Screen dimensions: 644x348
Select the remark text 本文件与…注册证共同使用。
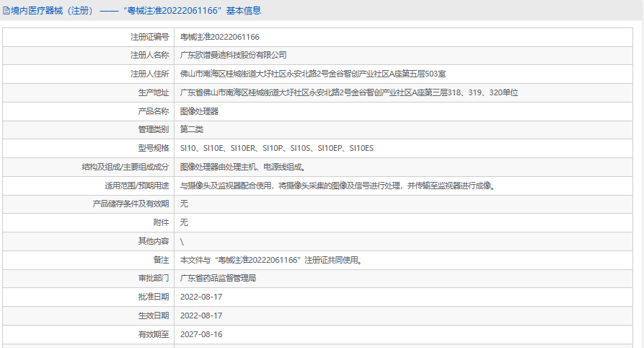pyautogui.click(x=272, y=260)
